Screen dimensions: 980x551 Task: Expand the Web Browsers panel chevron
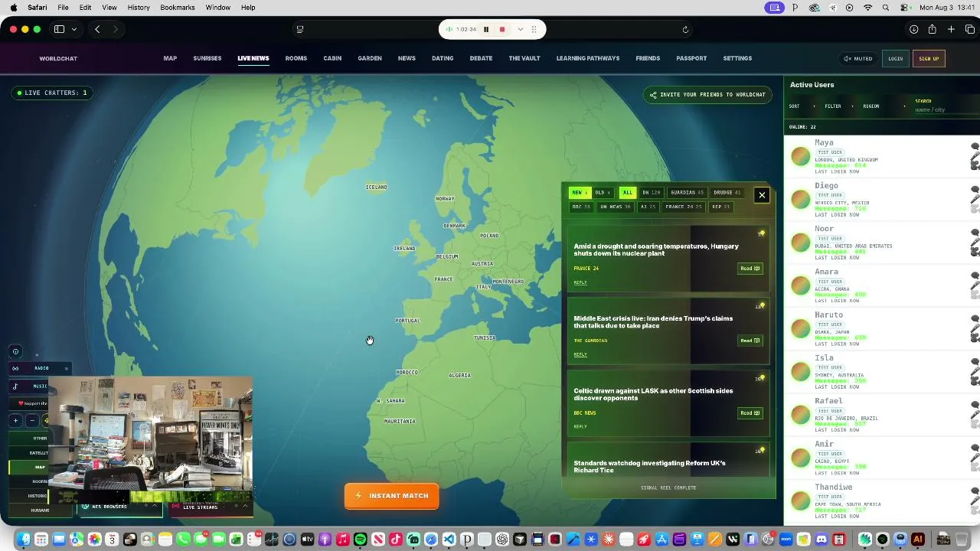click(x=155, y=506)
